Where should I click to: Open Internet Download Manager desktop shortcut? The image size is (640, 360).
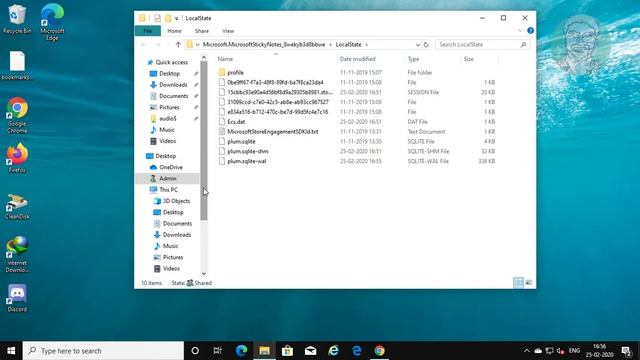click(17, 254)
